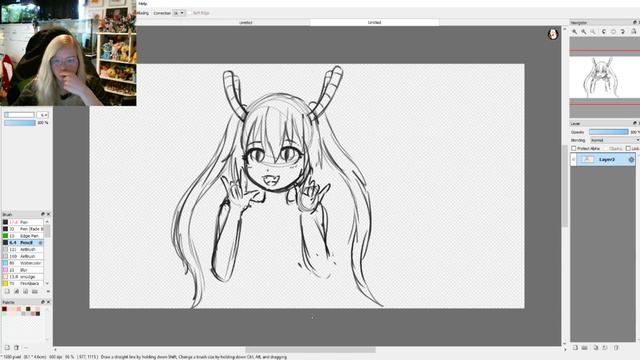Open Layer2 settings gear
The image size is (640, 360).
coord(631,160)
